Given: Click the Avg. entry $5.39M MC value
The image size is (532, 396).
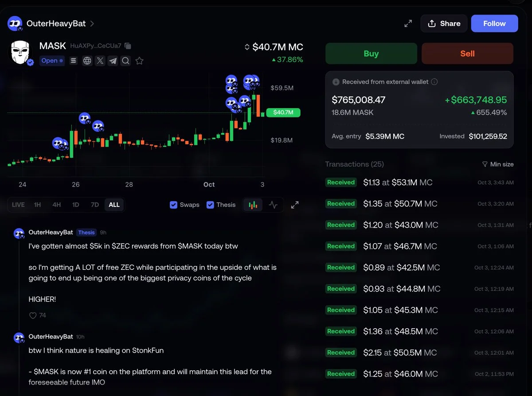Looking at the screenshot, I should coord(385,136).
